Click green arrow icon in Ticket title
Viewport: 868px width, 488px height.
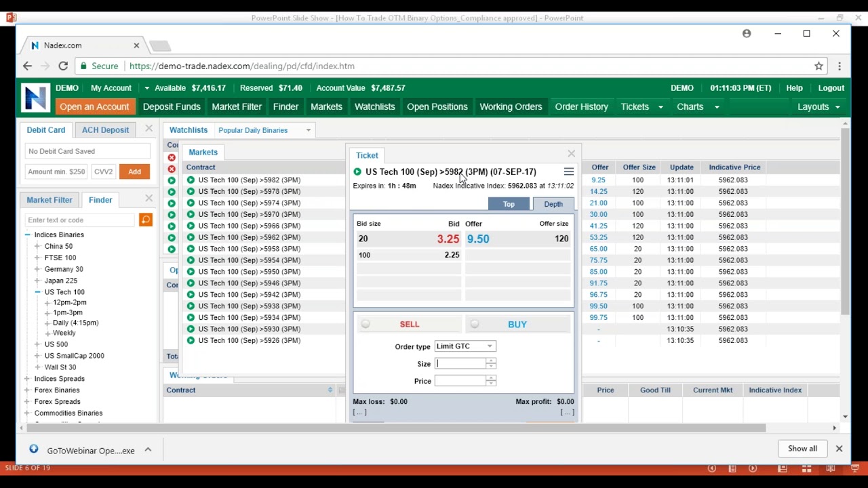(357, 171)
